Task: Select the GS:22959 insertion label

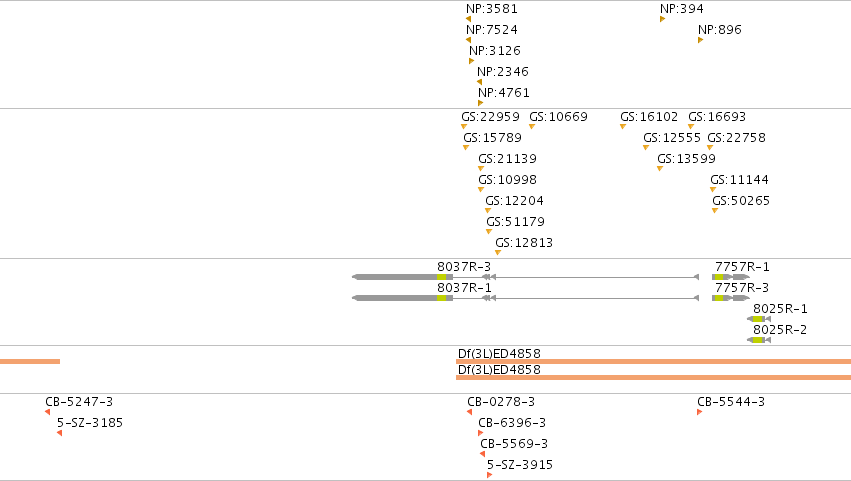Action: tap(490, 117)
